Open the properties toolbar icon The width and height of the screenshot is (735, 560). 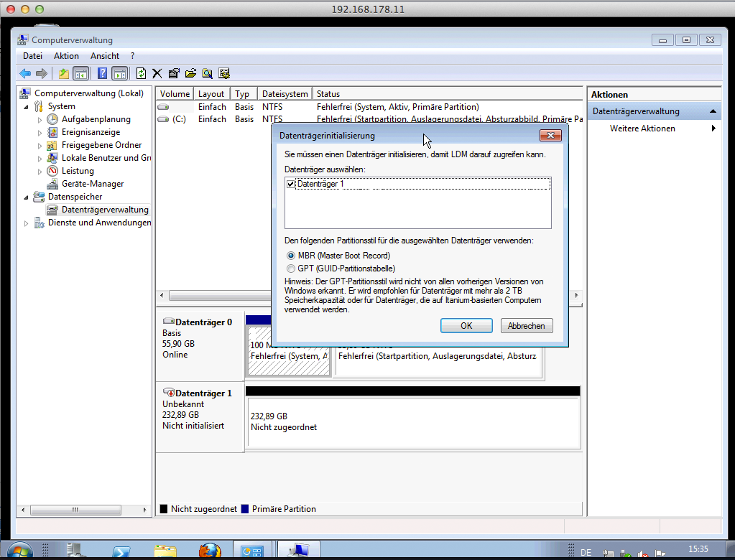coord(174,73)
